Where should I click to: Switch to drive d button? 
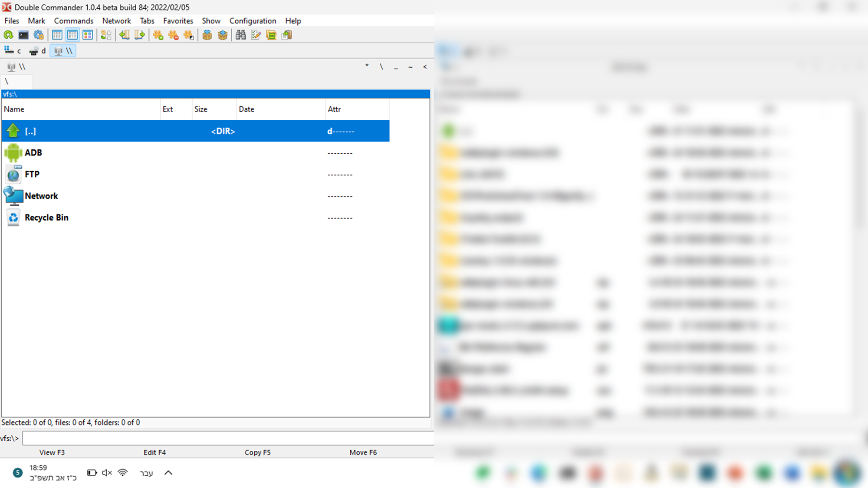point(38,51)
